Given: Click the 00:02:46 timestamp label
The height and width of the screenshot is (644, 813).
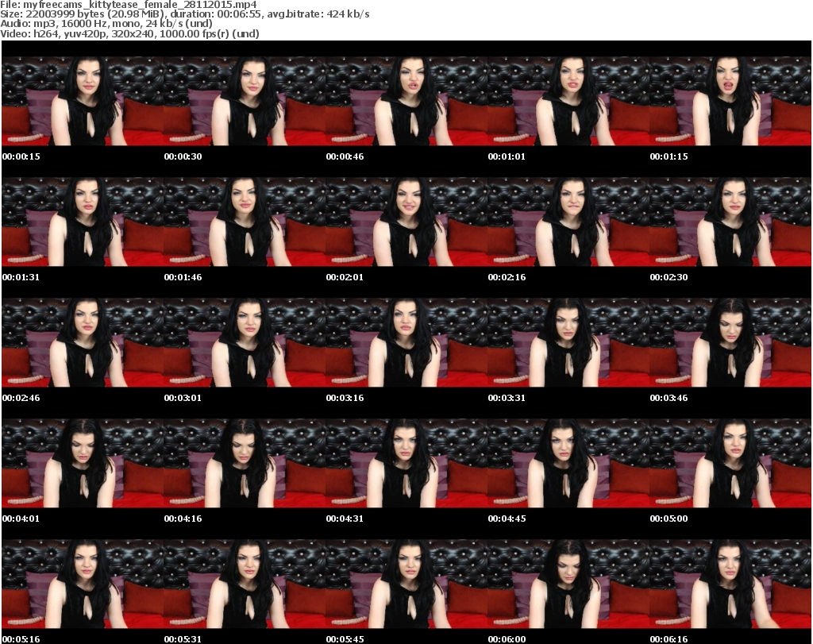Looking at the screenshot, I should [21, 398].
